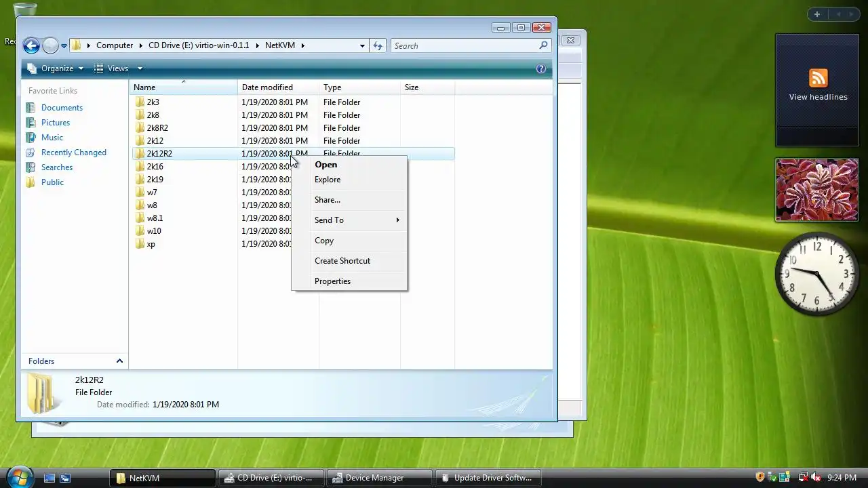Choose Properties from the context menu

point(349,281)
